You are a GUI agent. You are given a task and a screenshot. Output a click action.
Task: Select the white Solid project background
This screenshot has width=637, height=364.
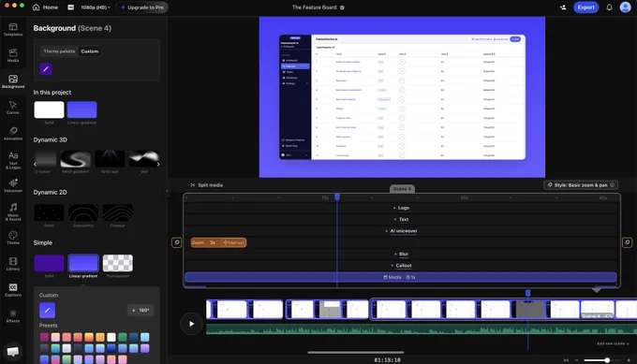(x=49, y=109)
